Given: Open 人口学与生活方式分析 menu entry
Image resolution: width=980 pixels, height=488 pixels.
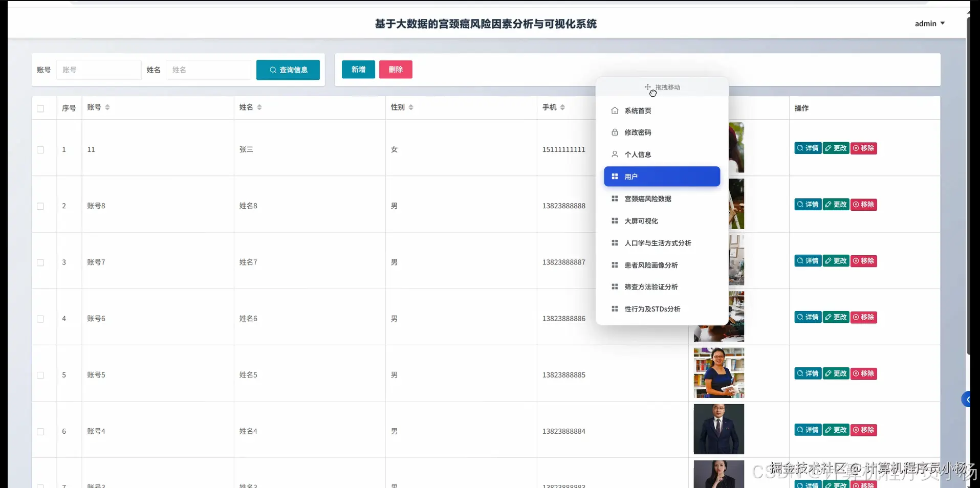Looking at the screenshot, I should tap(662, 243).
